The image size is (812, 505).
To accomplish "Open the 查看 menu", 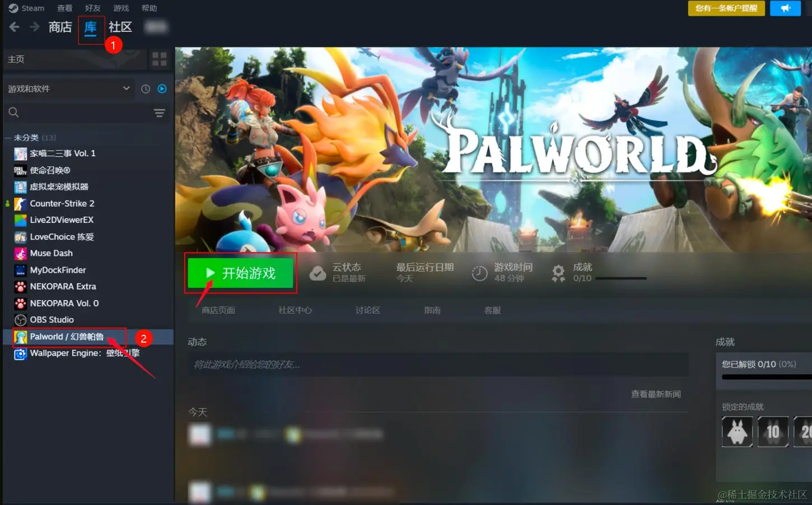I will [65, 8].
